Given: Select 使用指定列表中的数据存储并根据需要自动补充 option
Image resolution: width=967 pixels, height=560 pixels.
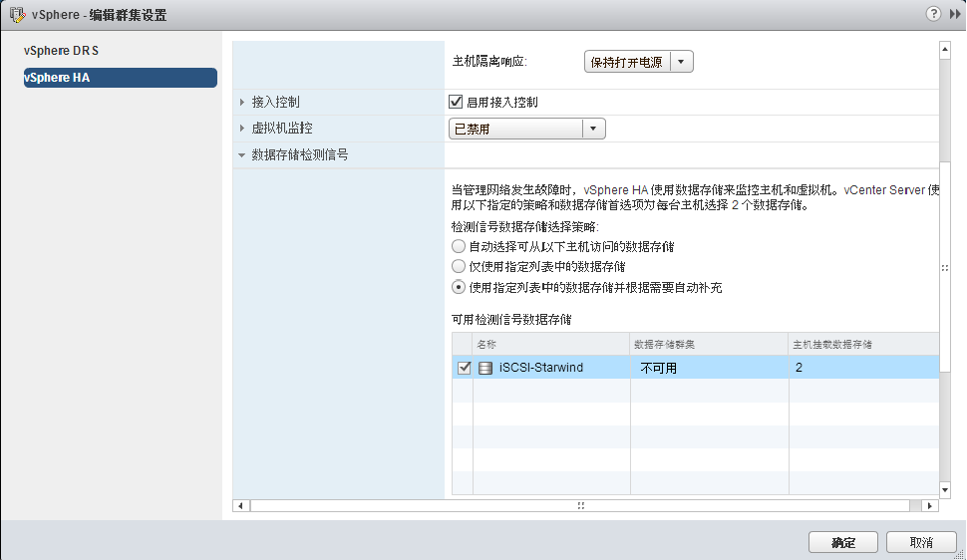Looking at the screenshot, I should pos(459,287).
